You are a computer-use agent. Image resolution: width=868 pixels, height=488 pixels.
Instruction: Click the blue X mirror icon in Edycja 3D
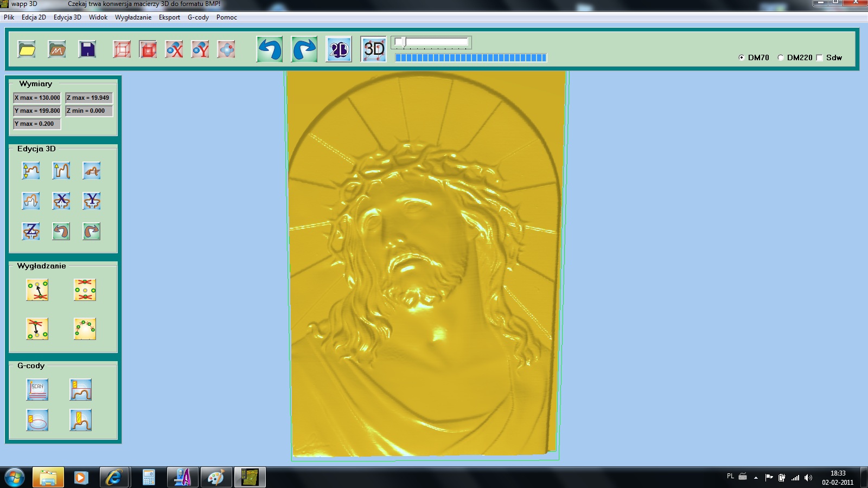point(61,201)
